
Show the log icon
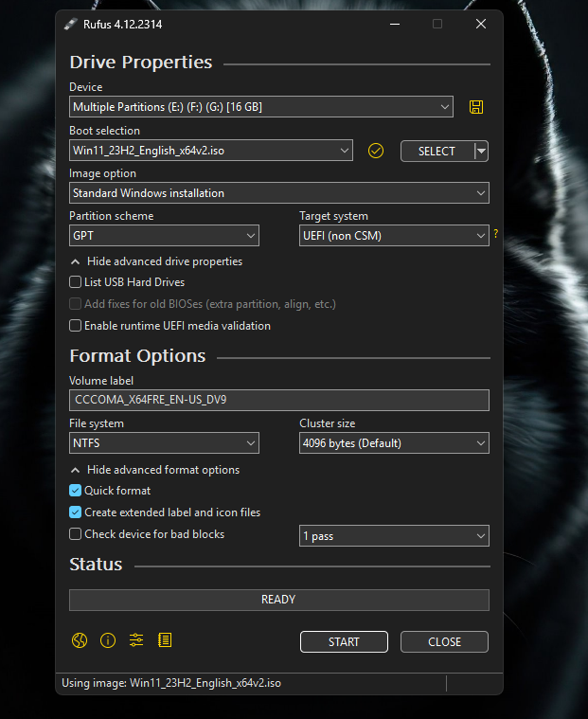(165, 640)
